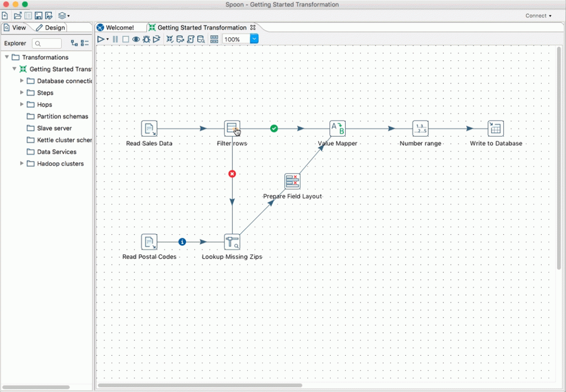This screenshot has width=566, height=392.
Task: Select the Value Mapper step icon
Action: (x=337, y=128)
